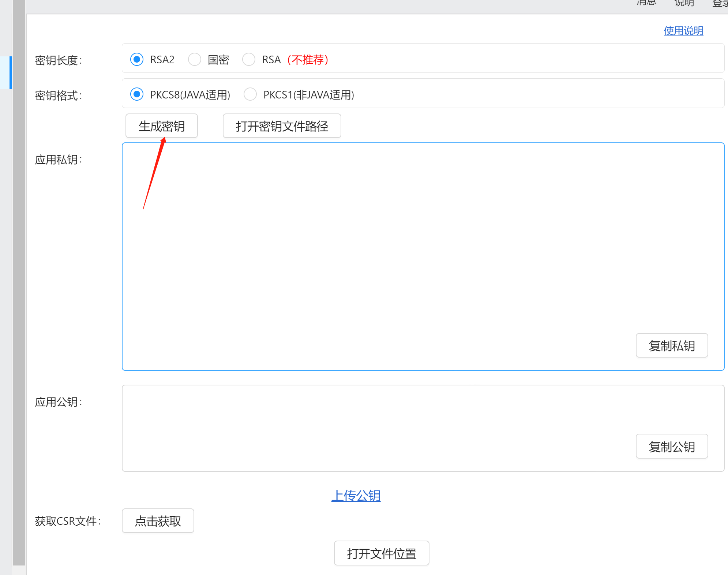Screen dimensions: 728x575
Task: Click the 打开文件位置 button
Action: click(x=381, y=553)
